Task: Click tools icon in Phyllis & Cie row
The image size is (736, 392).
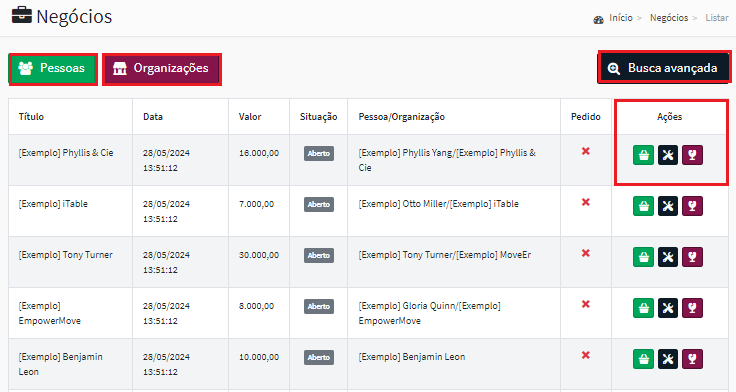Action: (x=667, y=155)
